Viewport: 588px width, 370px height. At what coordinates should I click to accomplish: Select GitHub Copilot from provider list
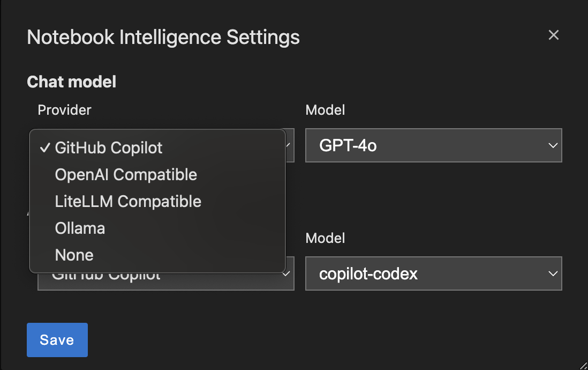[109, 147]
